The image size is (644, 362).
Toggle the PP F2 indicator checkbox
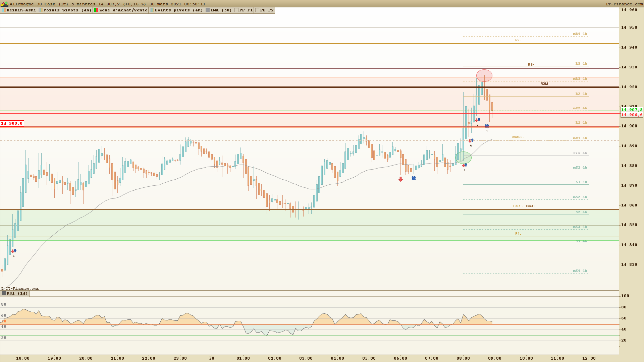click(x=257, y=10)
